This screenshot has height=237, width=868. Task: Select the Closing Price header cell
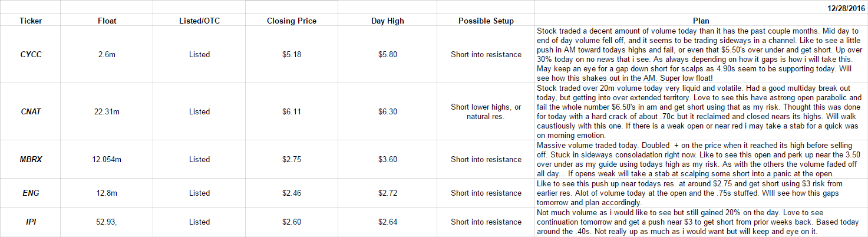click(x=291, y=21)
